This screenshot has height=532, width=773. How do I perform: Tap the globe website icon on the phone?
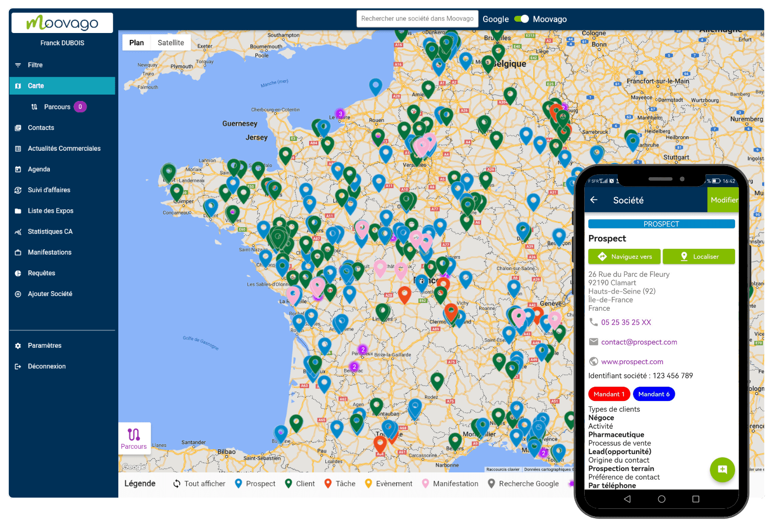(594, 362)
